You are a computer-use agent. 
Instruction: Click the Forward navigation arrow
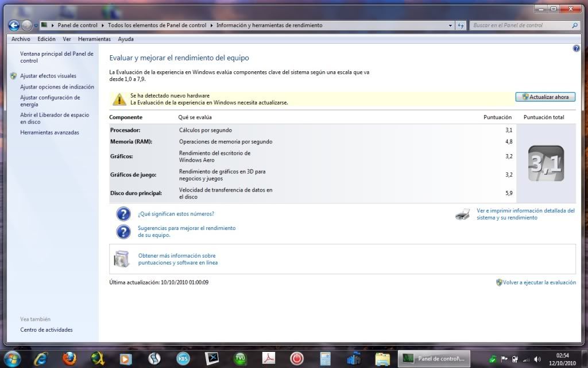[x=26, y=25]
